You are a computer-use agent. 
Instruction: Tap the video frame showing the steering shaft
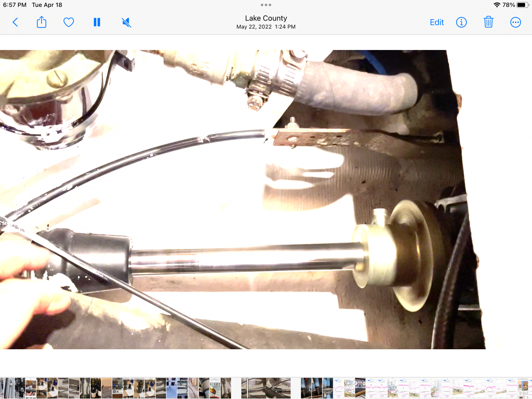[x=243, y=199]
